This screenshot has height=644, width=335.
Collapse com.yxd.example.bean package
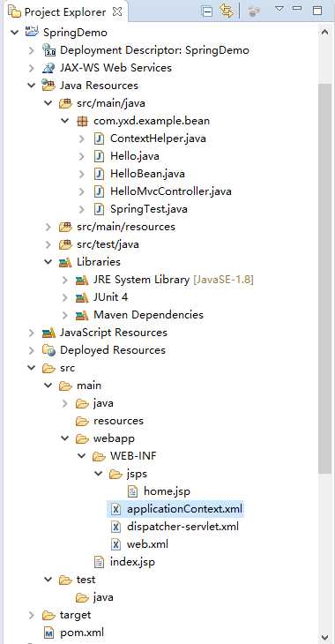pos(65,121)
